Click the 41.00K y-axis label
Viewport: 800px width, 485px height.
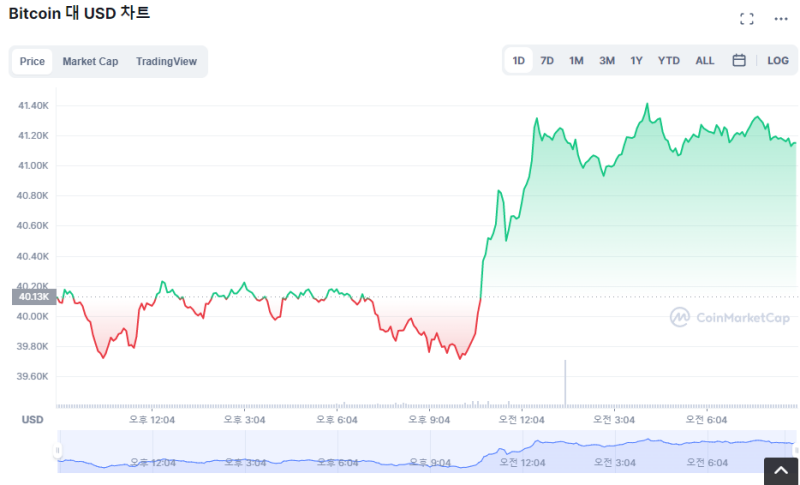click(33, 165)
